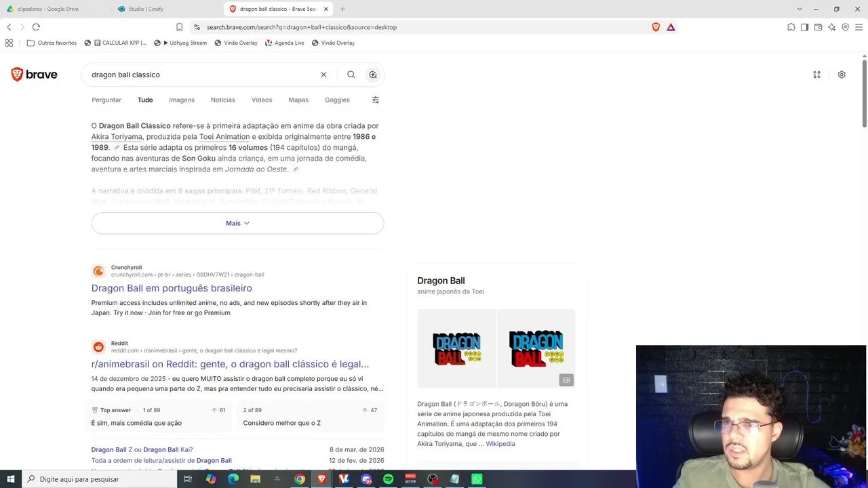
Task: Clear the search query with the X
Action: [x=323, y=75]
